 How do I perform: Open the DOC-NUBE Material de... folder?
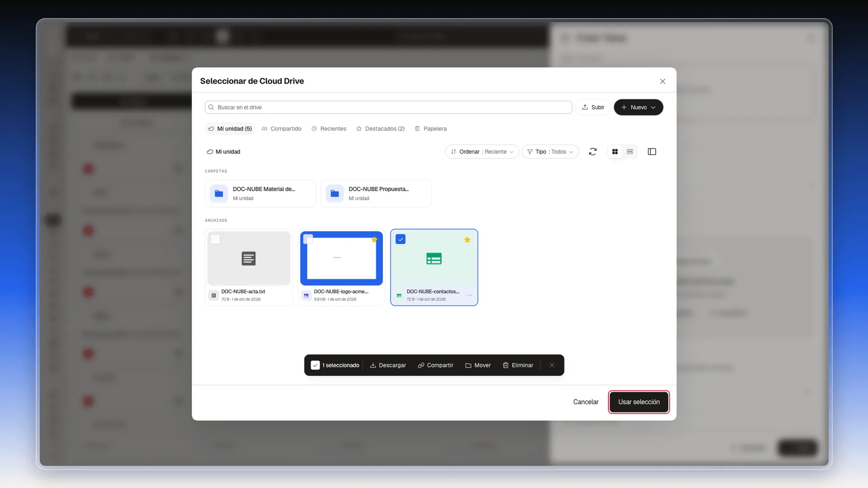click(x=260, y=193)
